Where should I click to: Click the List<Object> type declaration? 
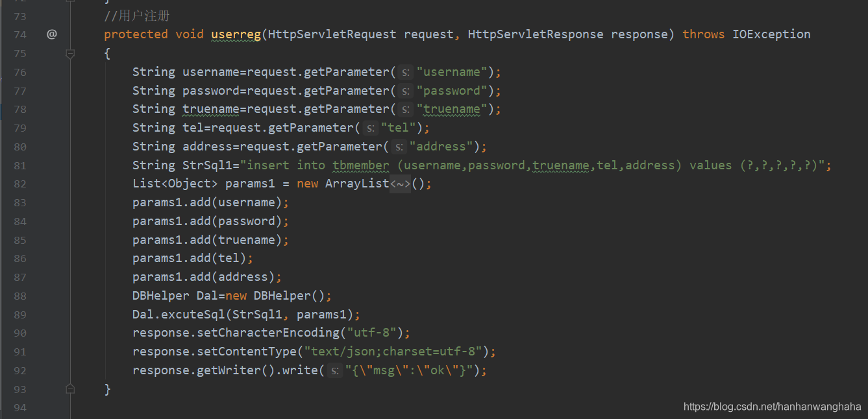[x=175, y=184]
